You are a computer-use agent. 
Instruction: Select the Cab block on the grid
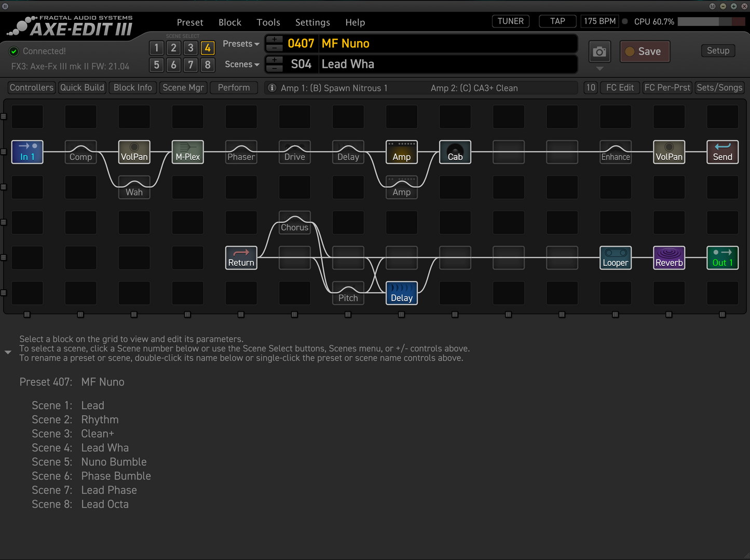(x=455, y=152)
